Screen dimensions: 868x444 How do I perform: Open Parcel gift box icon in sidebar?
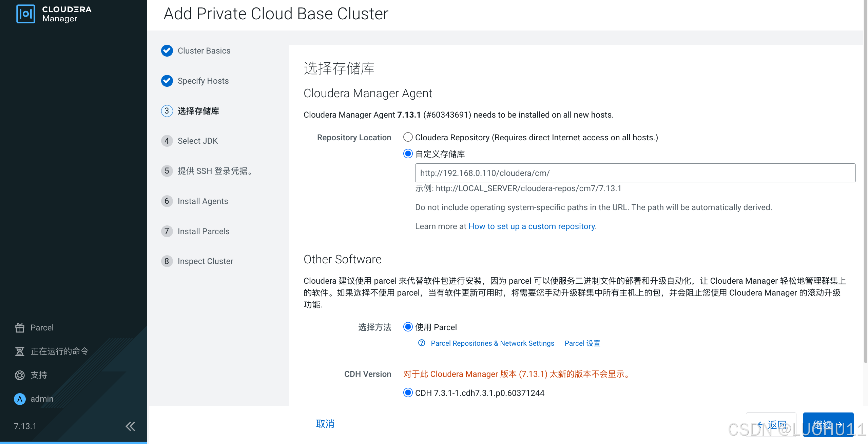20,328
